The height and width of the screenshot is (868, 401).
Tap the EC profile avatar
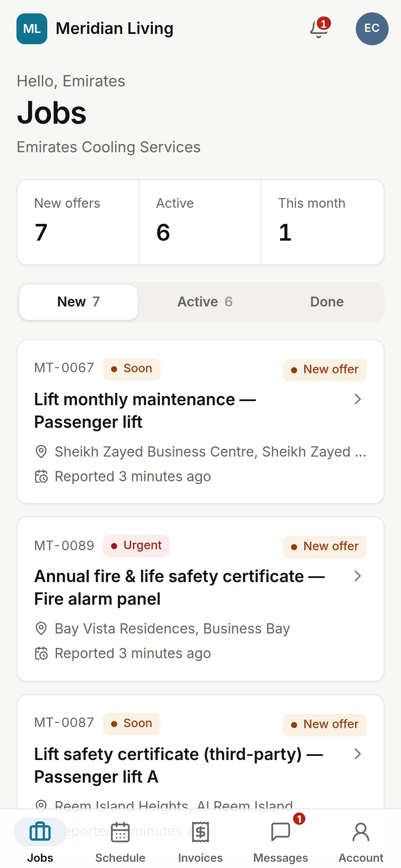click(372, 29)
